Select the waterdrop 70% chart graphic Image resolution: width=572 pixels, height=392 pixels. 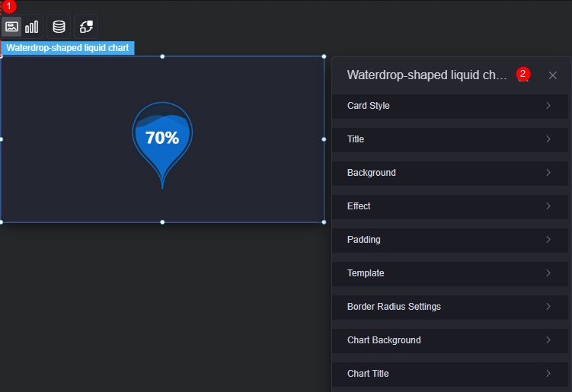(162, 145)
